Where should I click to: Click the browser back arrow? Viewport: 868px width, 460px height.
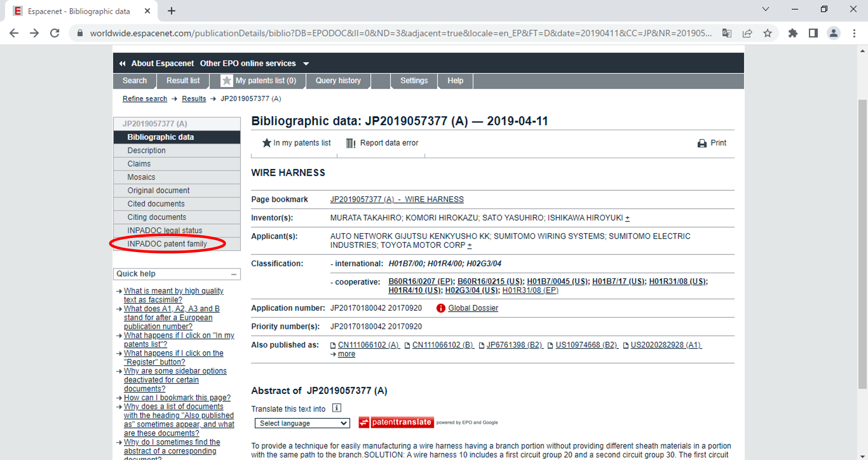click(x=14, y=33)
